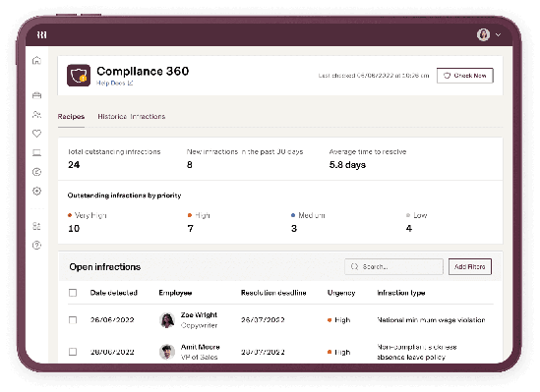Select the Recipes tab
The height and width of the screenshot is (392, 540).
coord(71,117)
